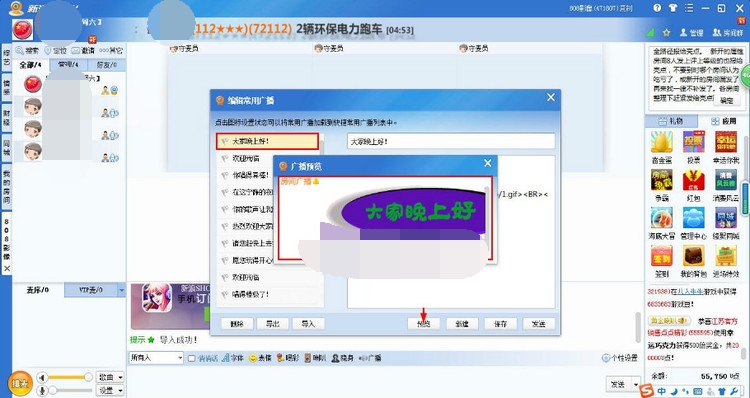
Task: Open the 红包 red envelope app
Action: tap(694, 180)
